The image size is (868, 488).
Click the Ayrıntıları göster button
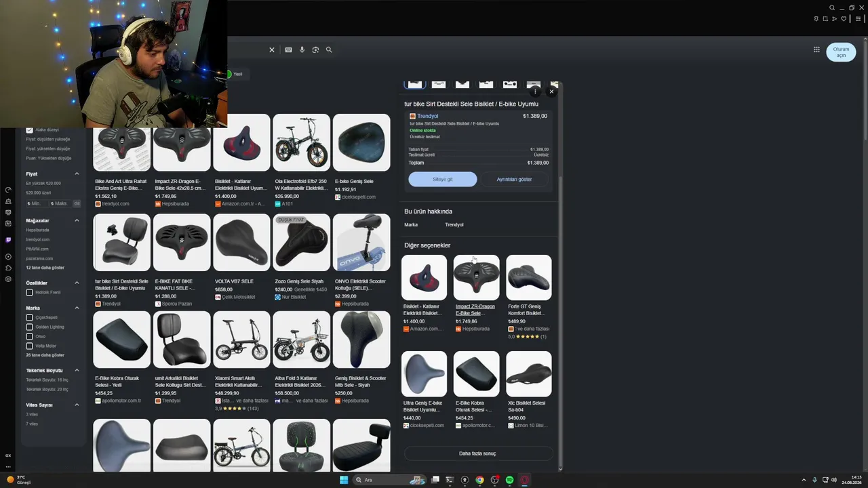514,180
